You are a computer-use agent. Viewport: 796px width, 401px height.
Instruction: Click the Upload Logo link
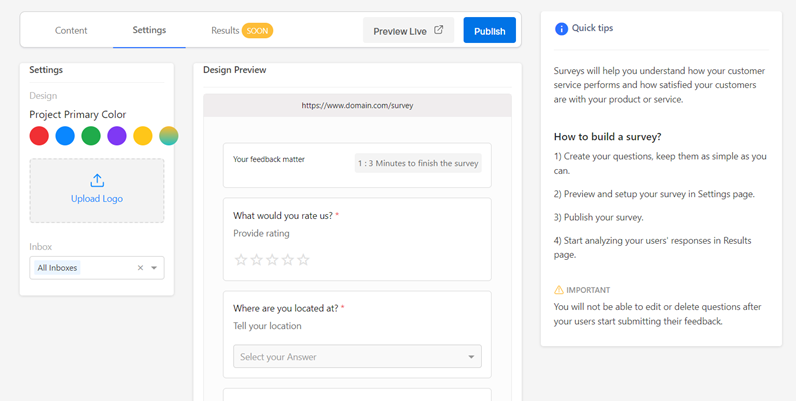[x=97, y=198]
